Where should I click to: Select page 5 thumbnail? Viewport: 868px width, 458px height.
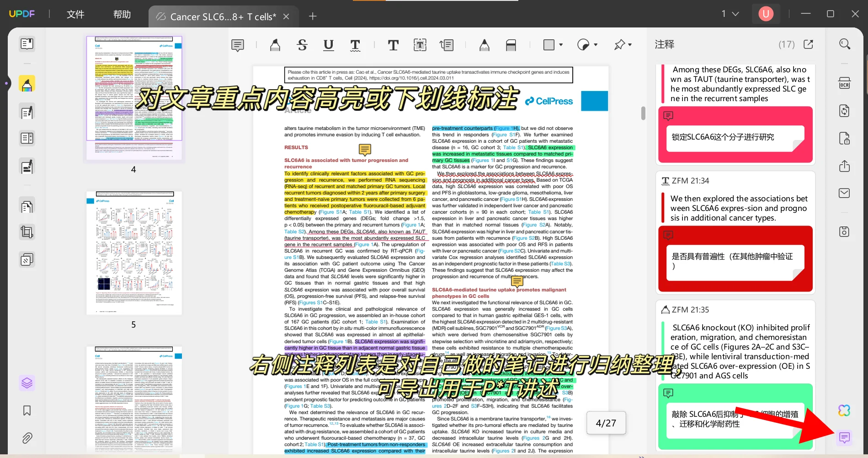(x=134, y=253)
